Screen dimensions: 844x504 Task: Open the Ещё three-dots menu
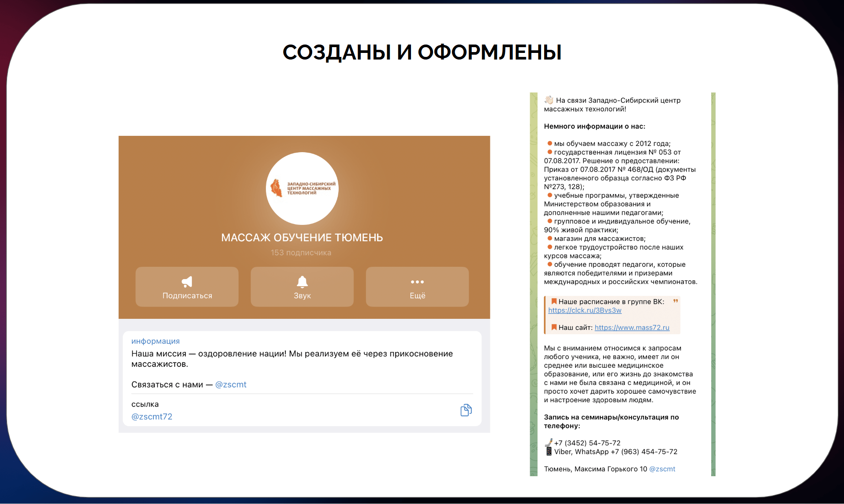pos(417,282)
